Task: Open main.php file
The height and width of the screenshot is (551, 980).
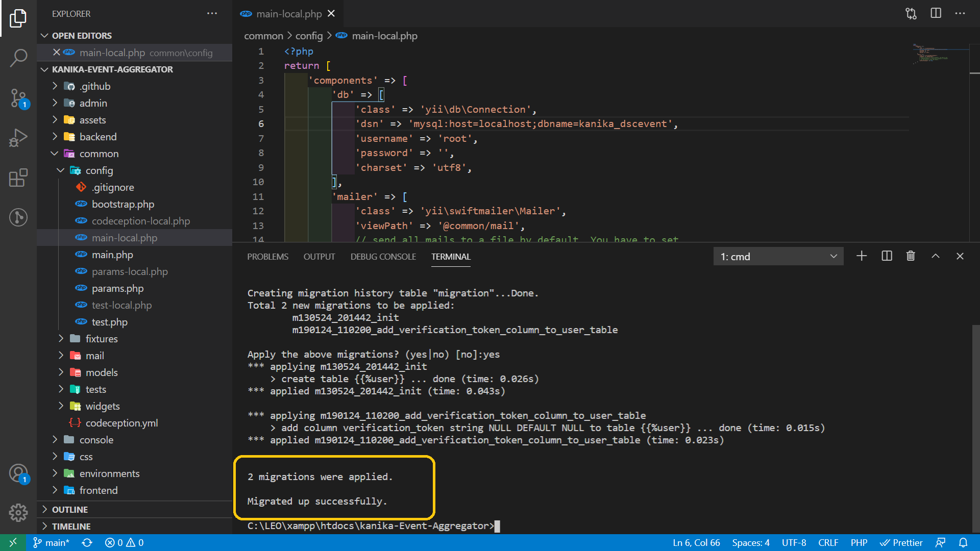Action: pos(135,255)
